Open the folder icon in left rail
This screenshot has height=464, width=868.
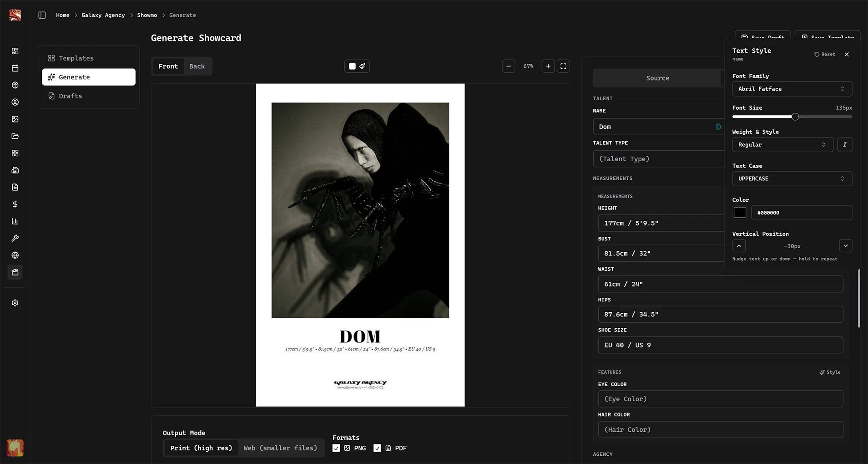tap(15, 136)
